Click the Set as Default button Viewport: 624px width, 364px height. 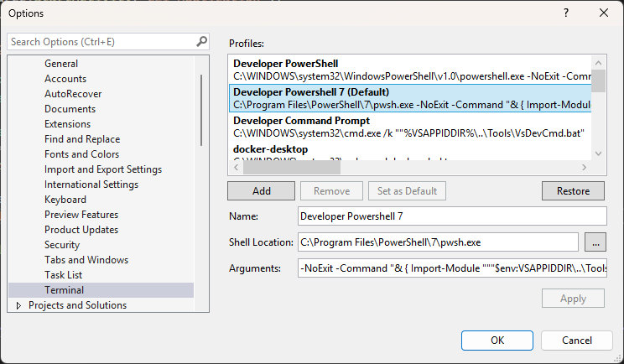407,191
